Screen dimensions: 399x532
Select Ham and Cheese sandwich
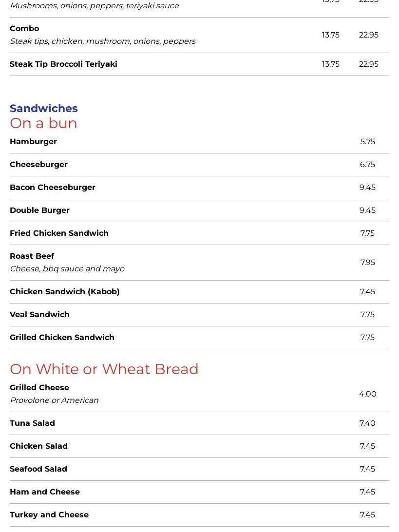coord(45,492)
